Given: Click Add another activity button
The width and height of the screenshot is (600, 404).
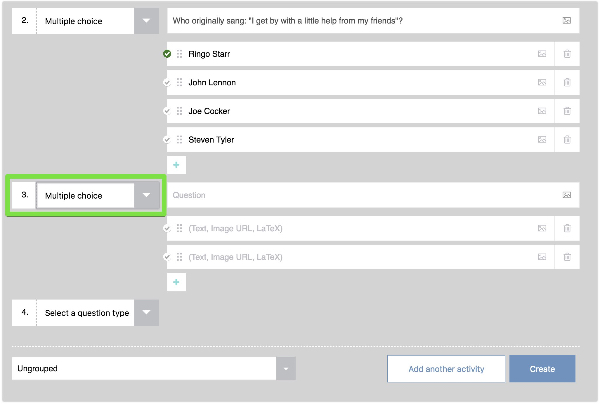Looking at the screenshot, I should coord(446,369).
